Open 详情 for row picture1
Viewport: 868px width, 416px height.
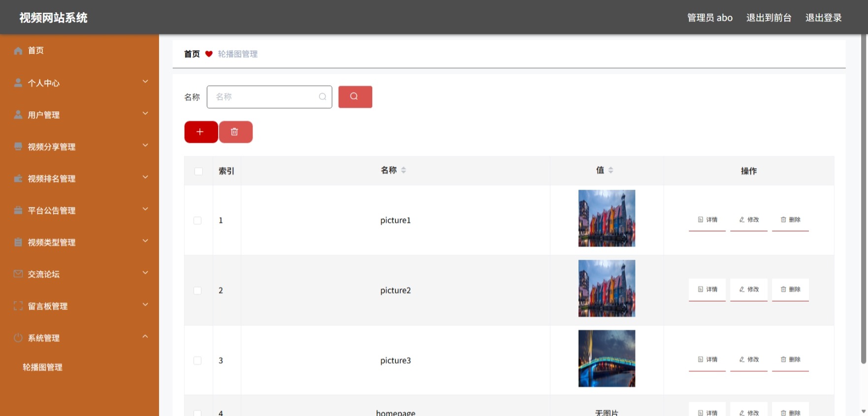(707, 220)
